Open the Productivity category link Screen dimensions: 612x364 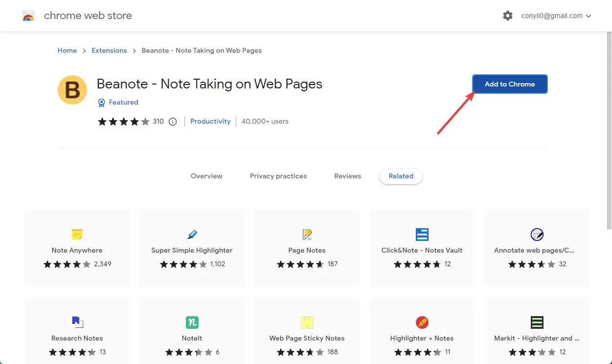210,121
